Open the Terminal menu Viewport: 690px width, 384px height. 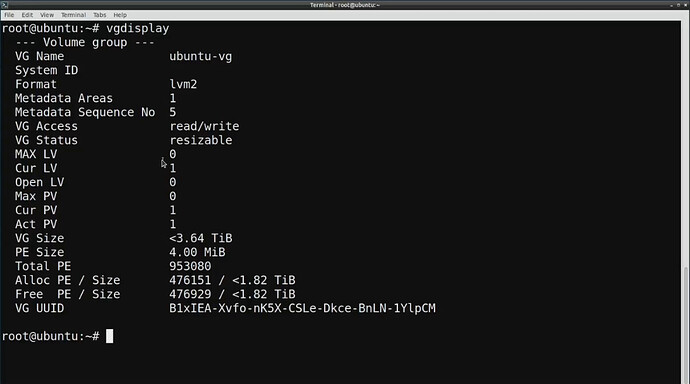click(x=73, y=15)
